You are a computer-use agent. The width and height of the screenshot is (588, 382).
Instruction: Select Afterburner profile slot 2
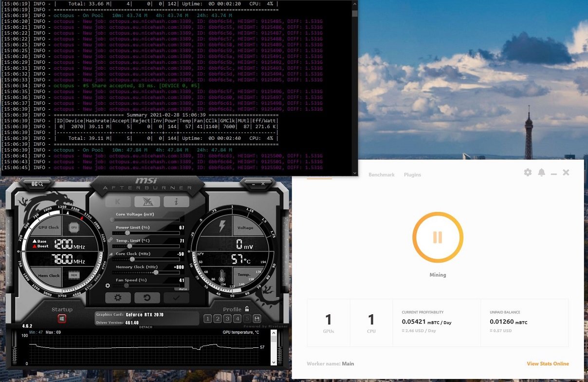coord(218,319)
